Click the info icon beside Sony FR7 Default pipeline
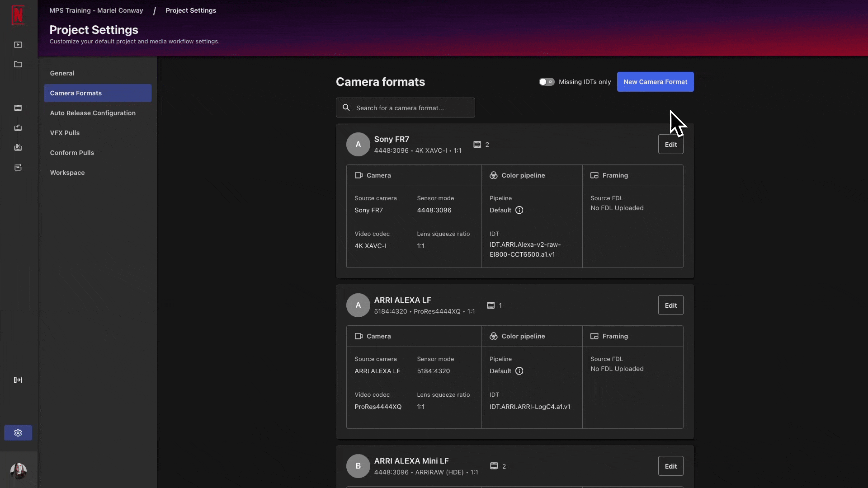 (x=519, y=210)
